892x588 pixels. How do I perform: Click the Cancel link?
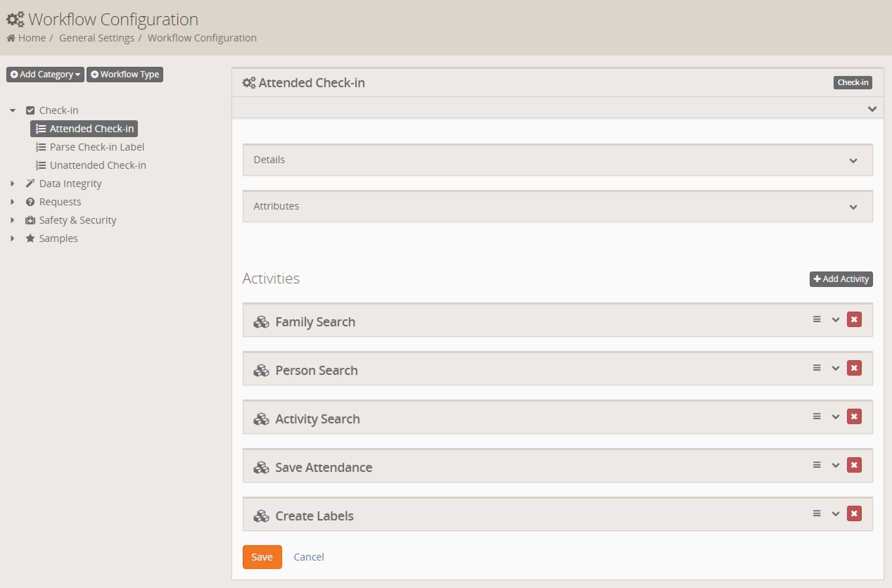click(x=308, y=557)
